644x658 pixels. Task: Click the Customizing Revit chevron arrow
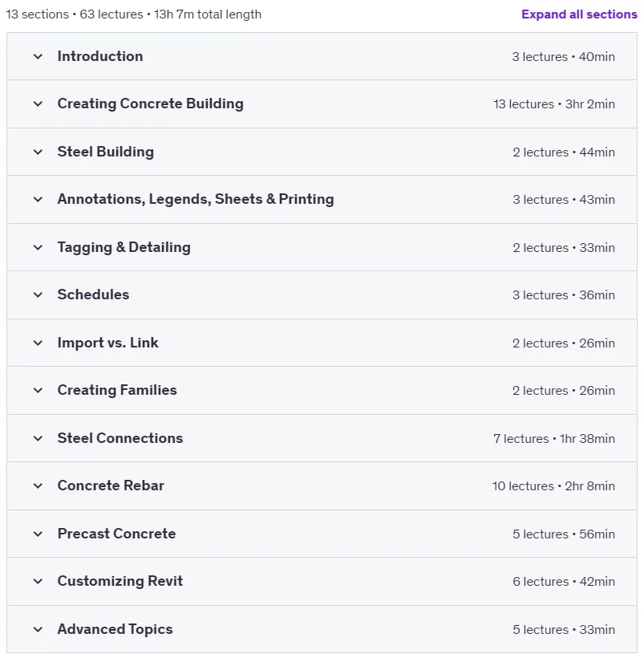pyautogui.click(x=38, y=581)
